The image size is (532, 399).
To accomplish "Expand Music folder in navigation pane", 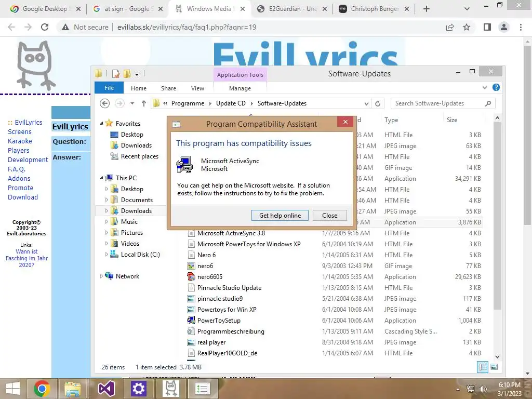I will pos(107,221).
